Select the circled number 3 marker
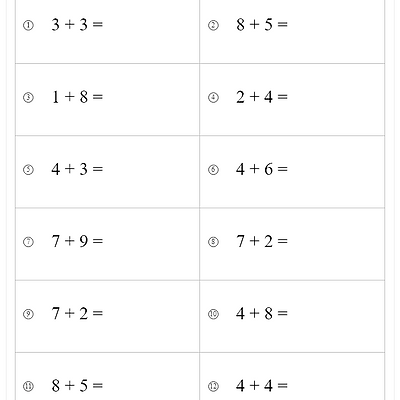Viewport: 400px width, 400px height. coord(28,98)
